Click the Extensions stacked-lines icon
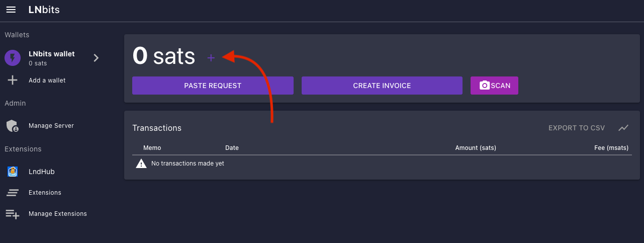This screenshot has width=644, height=243. click(13, 193)
